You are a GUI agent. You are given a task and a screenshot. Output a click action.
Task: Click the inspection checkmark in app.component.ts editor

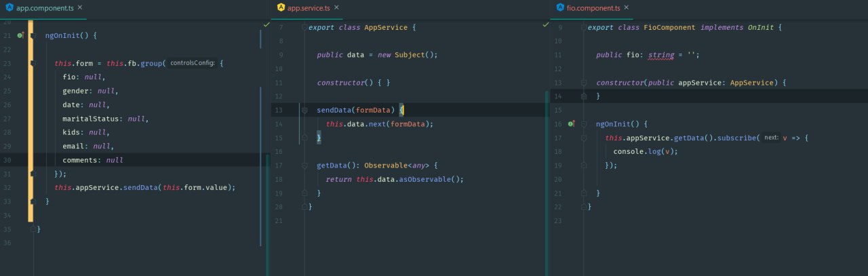click(x=267, y=24)
